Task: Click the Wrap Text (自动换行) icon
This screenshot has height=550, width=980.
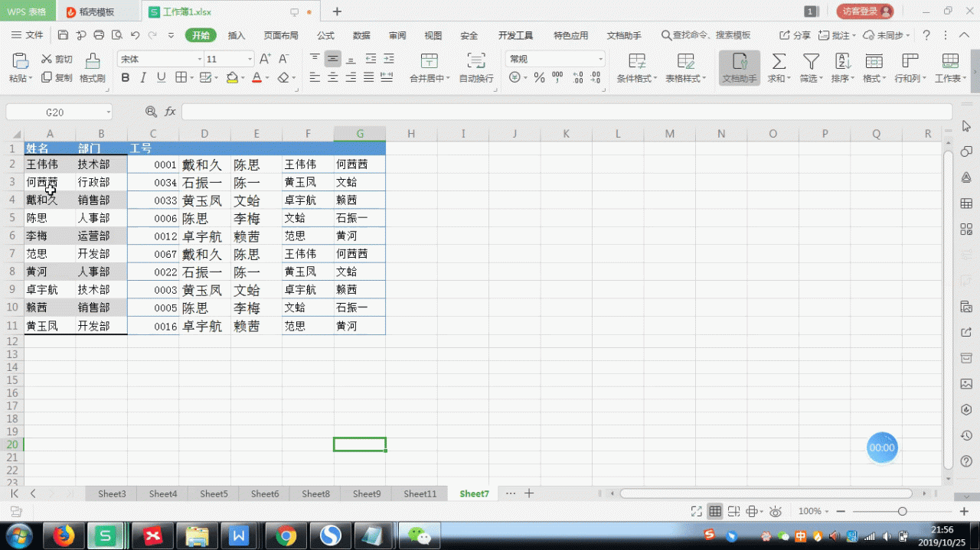Action: (476, 61)
